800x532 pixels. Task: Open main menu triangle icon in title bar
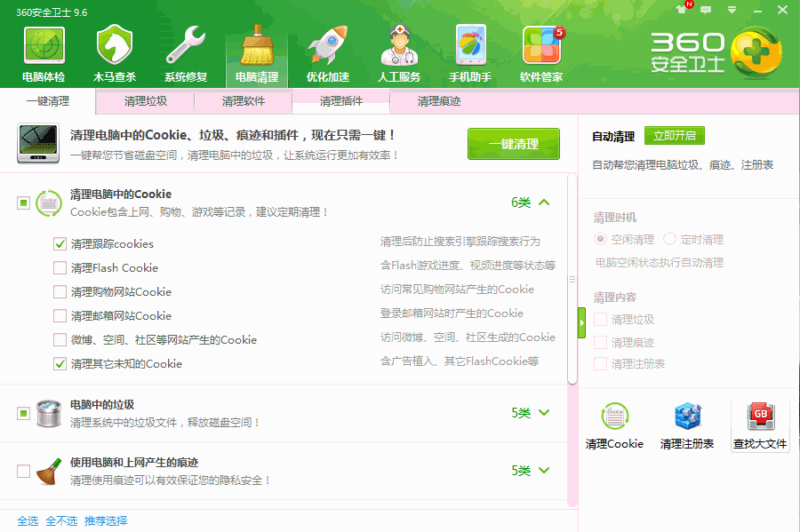point(732,9)
